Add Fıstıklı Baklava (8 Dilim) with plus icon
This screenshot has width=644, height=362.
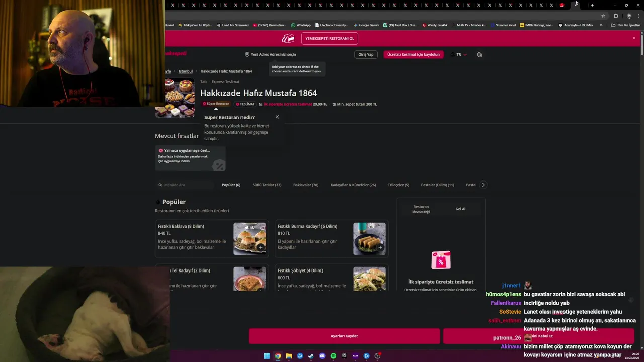coord(260,247)
